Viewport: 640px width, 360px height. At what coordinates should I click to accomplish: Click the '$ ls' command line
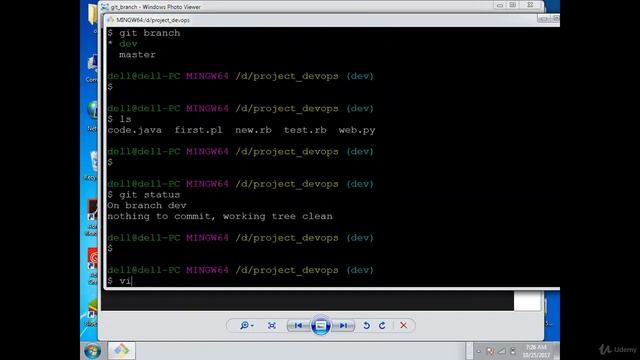(x=119, y=119)
